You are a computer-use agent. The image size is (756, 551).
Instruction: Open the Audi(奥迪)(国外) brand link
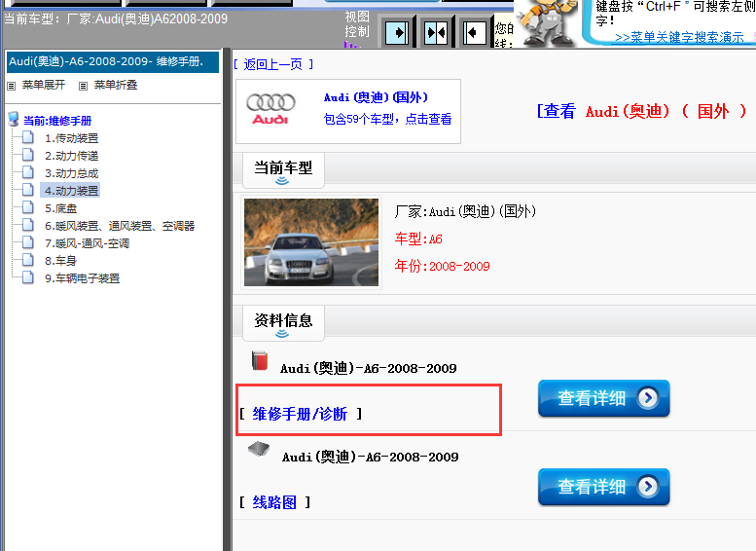pyautogui.click(x=377, y=97)
